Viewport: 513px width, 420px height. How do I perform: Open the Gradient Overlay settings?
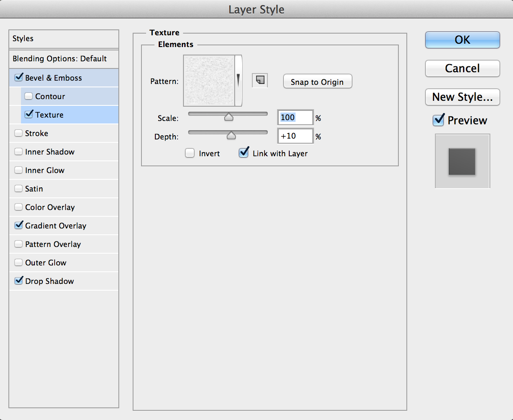pos(55,226)
